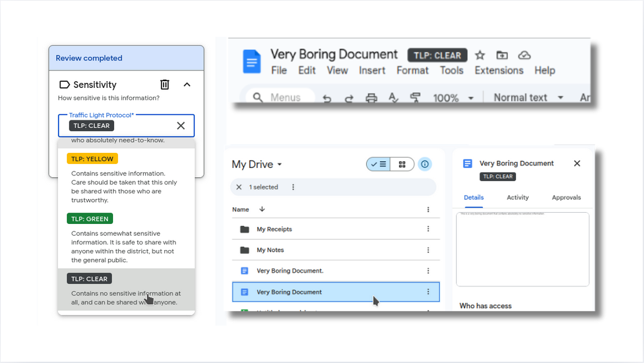Open the Insert menu
Viewport: 644px width, 363px height.
tap(372, 70)
